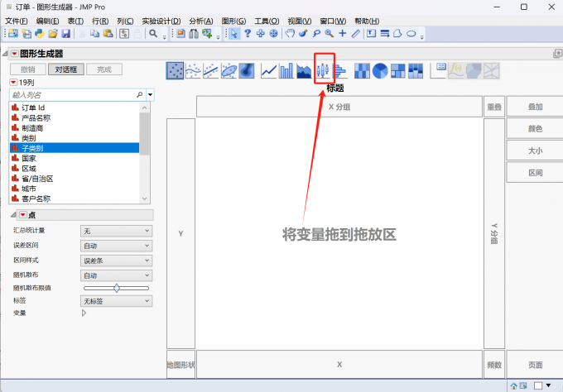Open the 分析(A) menu
563x392 pixels.
[201, 22]
